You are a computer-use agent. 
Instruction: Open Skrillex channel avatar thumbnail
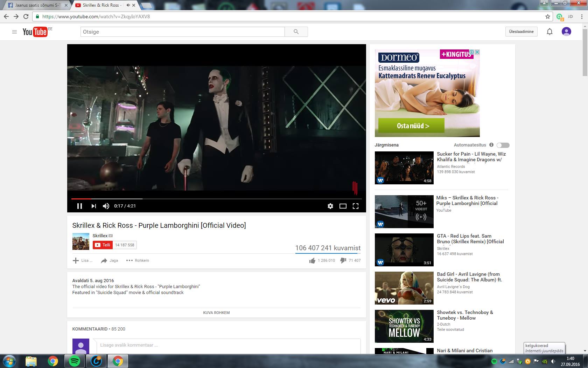tap(81, 241)
